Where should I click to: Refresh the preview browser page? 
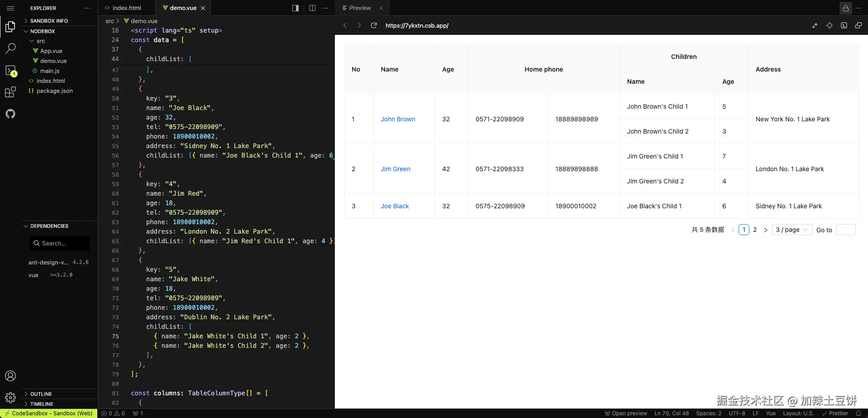(x=374, y=25)
